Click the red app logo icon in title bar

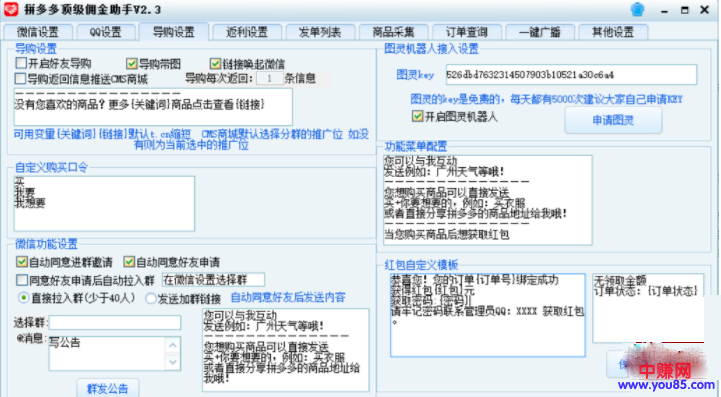[x=11, y=9]
